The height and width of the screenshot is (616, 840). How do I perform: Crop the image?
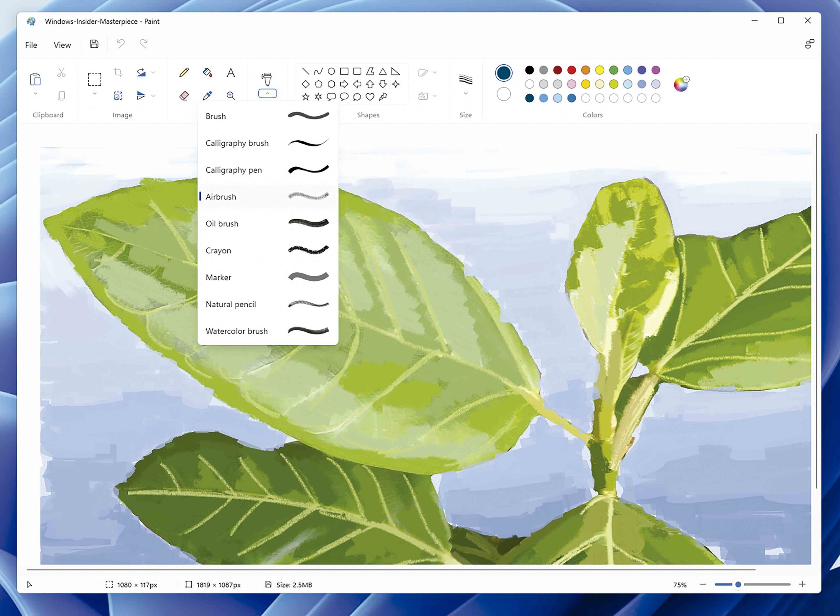pyautogui.click(x=118, y=72)
